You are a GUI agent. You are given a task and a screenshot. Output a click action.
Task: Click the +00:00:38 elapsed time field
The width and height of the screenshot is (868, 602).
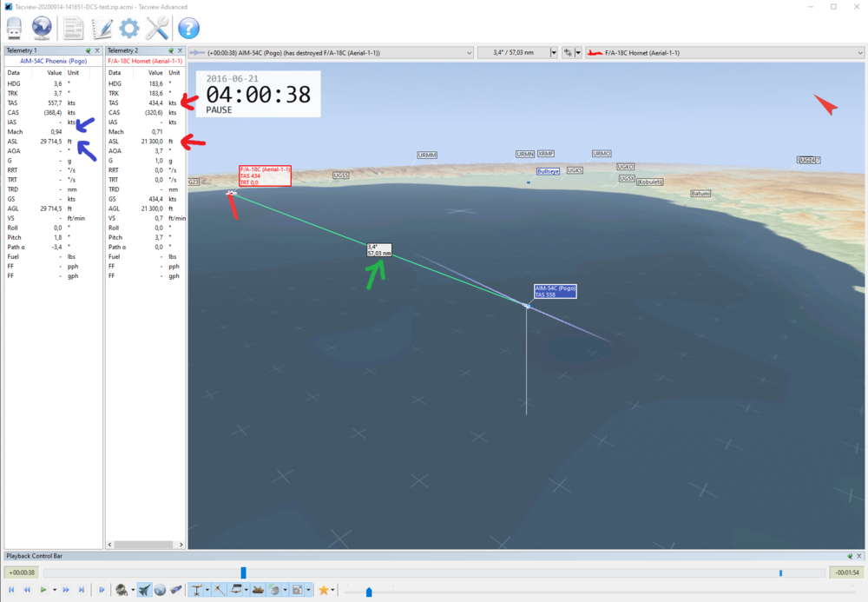pyautogui.click(x=23, y=572)
